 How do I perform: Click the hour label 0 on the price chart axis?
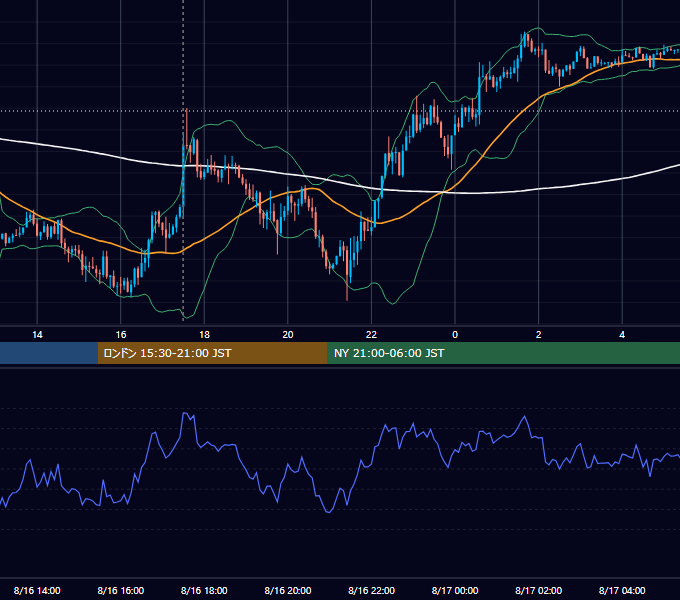click(x=455, y=335)
